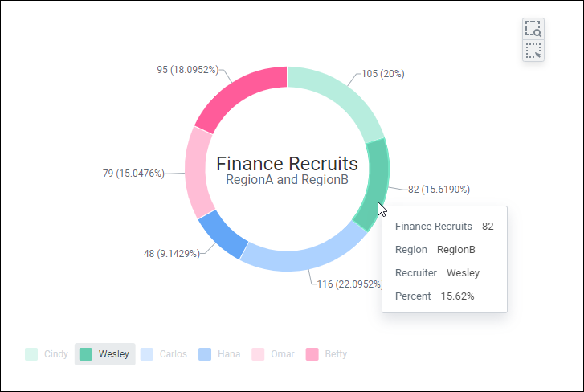Activate the zoom selection tool icon
The width and height of the screenshot is (584, 392).
pyautogui.click(x=533, y=29)
